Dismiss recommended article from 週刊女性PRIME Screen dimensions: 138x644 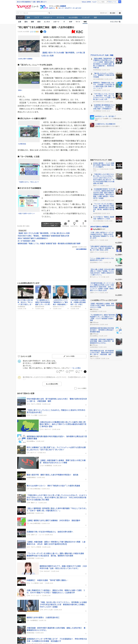50,308
